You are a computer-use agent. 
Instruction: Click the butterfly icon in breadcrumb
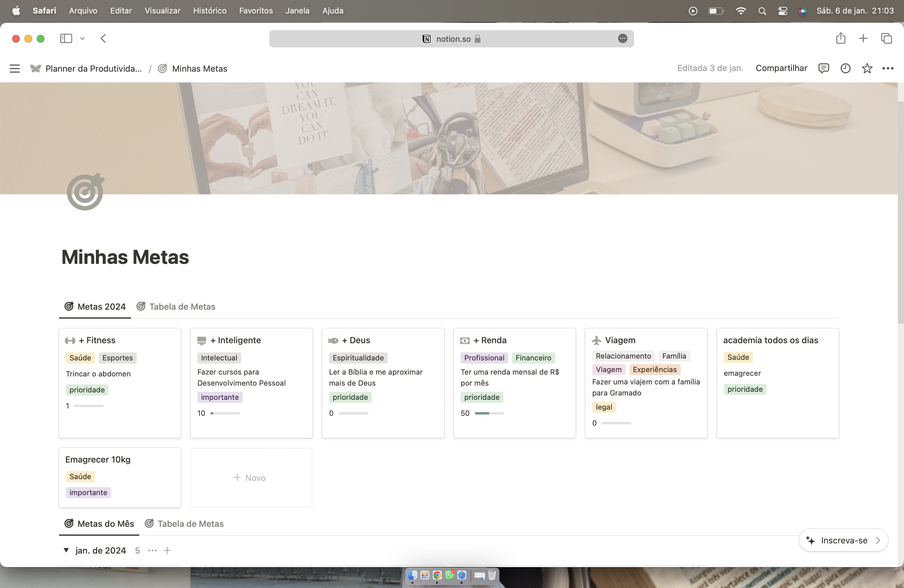pyautogui.click(x=35, y=68)
